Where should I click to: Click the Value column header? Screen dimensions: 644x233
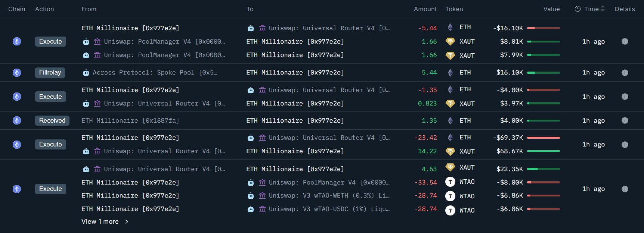pos(551,9)
